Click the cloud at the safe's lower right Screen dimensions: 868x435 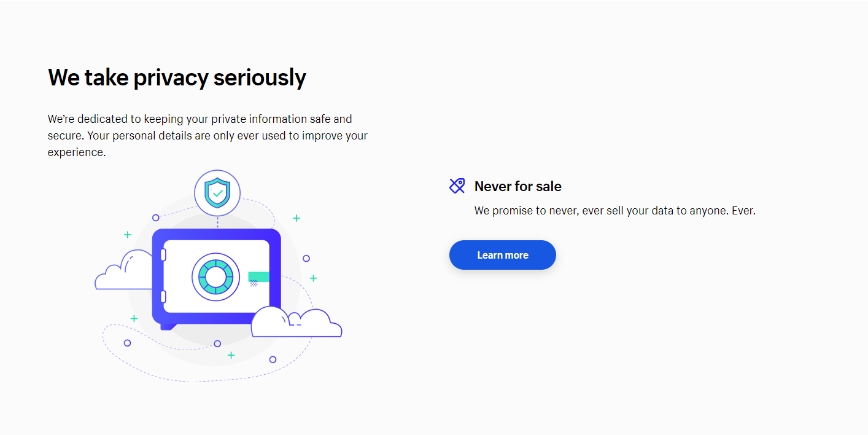click(296, 323)
